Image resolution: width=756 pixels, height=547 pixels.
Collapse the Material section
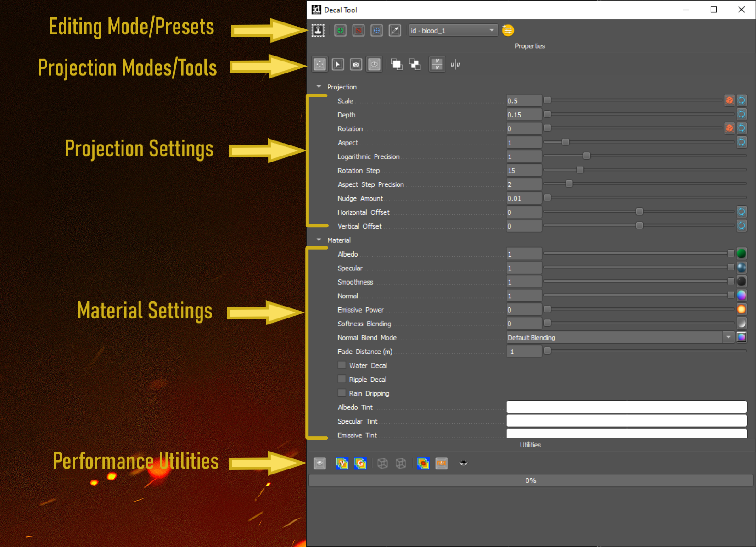tap(319, 240)
